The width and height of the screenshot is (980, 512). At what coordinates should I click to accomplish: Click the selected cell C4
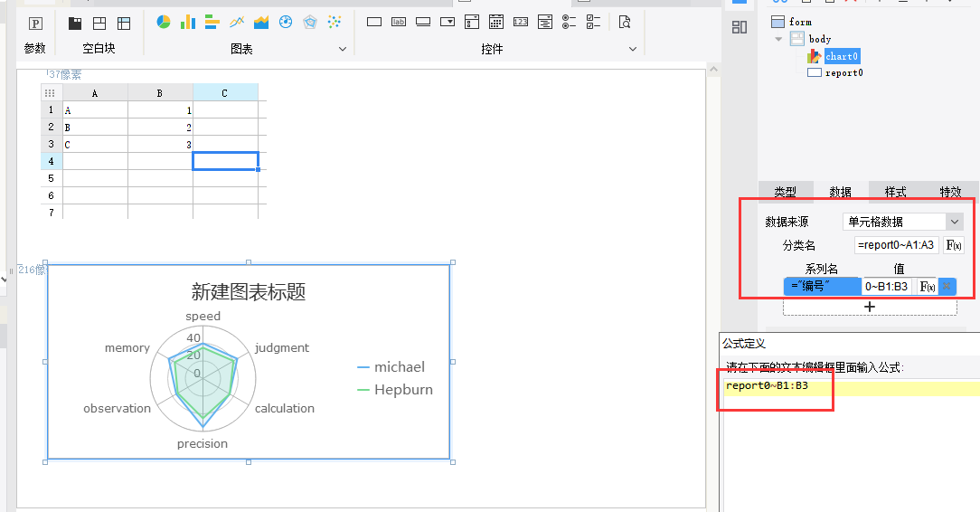[x=225, y=161]
